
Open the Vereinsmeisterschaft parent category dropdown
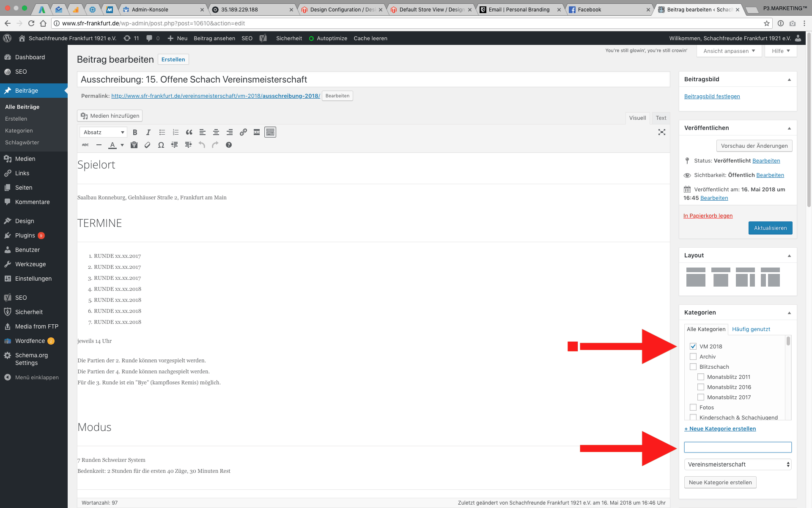(738, 464)
